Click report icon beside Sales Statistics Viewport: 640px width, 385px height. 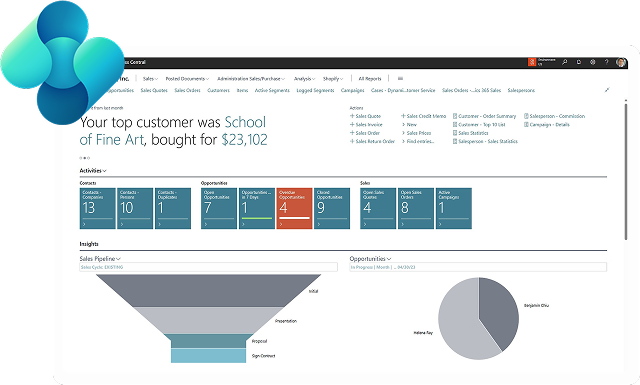[x=455, y=133]
